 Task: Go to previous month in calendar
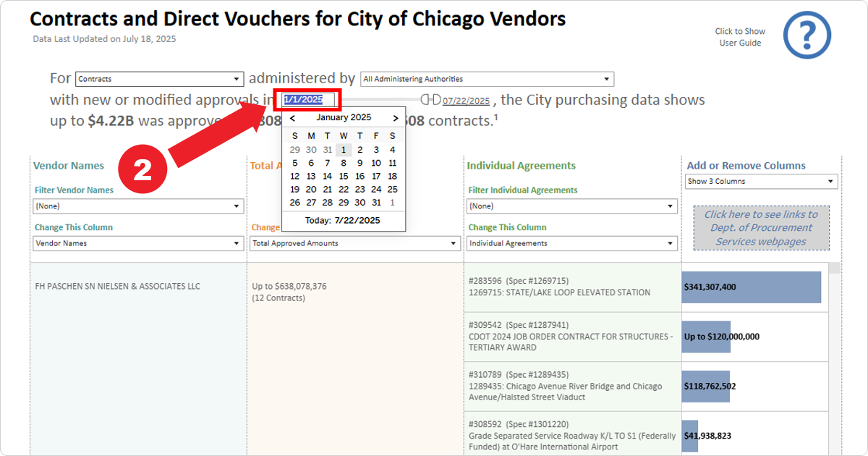click(292, 118)
